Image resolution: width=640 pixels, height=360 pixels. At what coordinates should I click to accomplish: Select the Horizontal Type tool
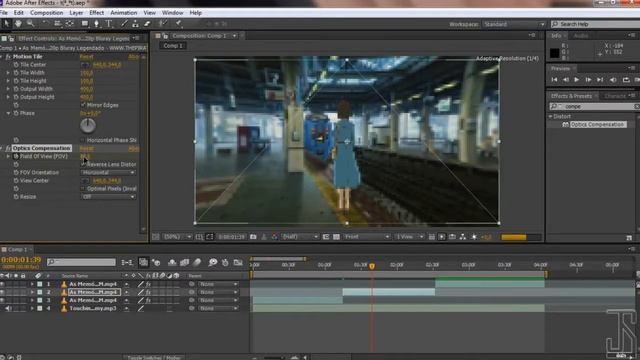click(x=109, y=24)
